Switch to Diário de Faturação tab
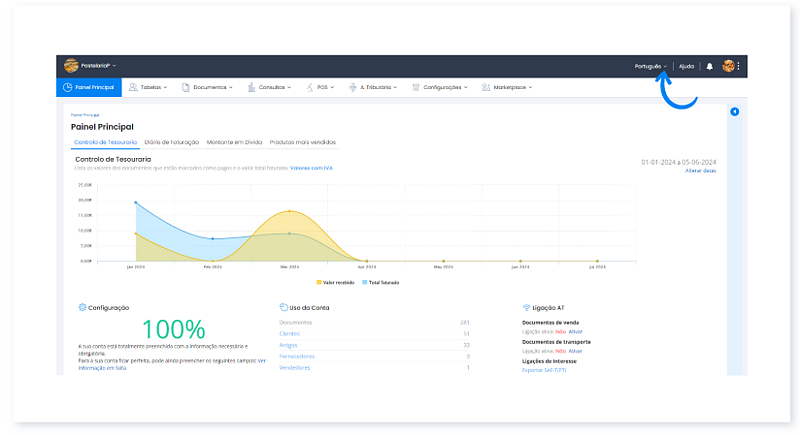The image size is (800, 435). coord(171,142)
